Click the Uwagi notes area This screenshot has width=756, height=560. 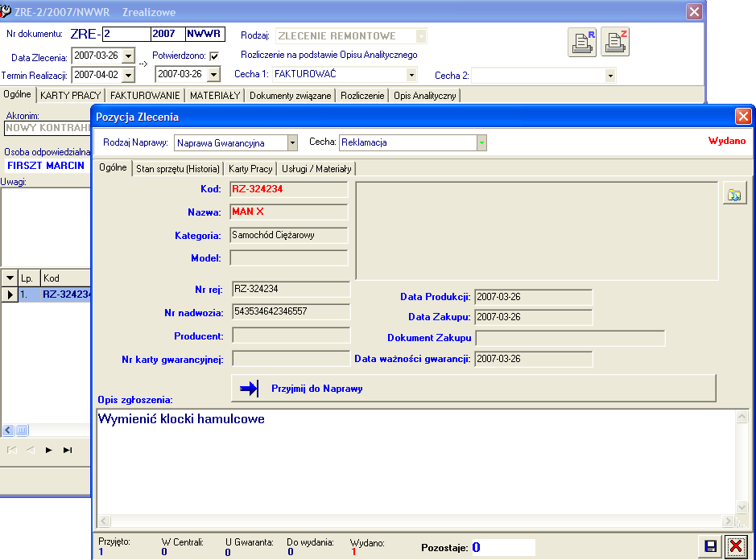point(46,227)
